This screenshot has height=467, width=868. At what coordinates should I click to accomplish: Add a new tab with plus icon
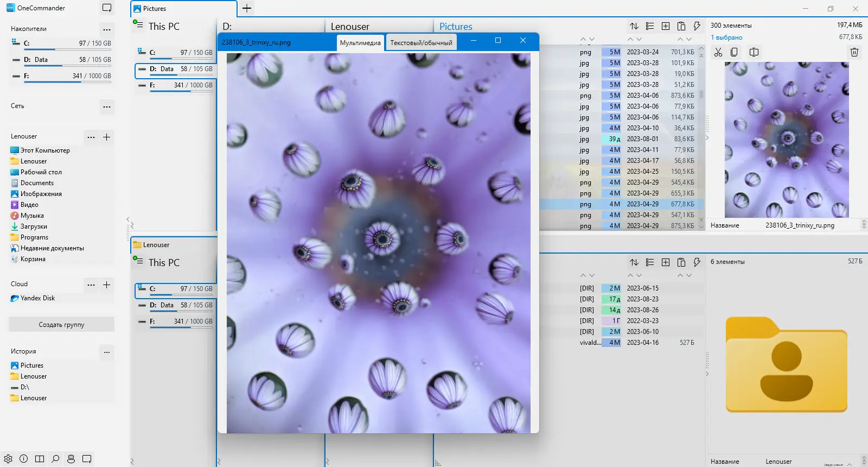click(x=247, y=8)
